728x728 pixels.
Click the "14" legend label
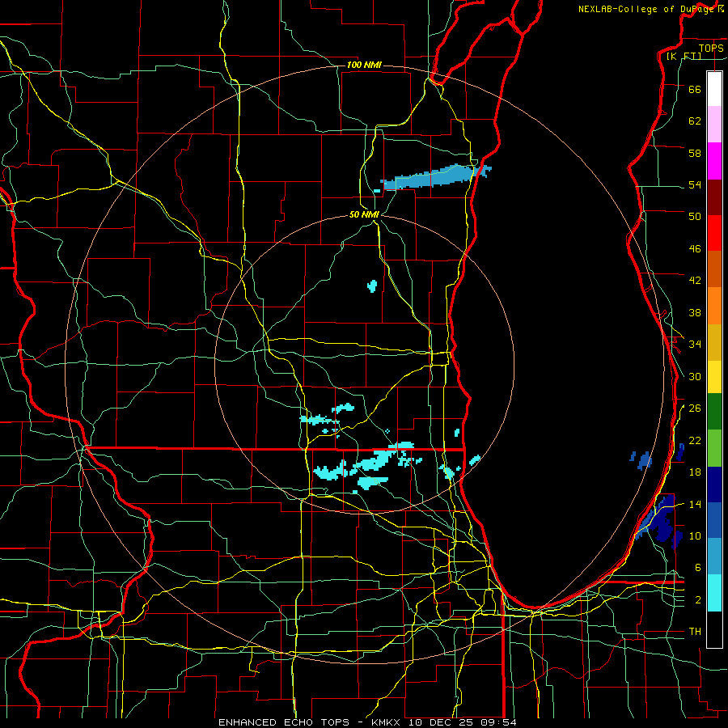click(695, 504)
